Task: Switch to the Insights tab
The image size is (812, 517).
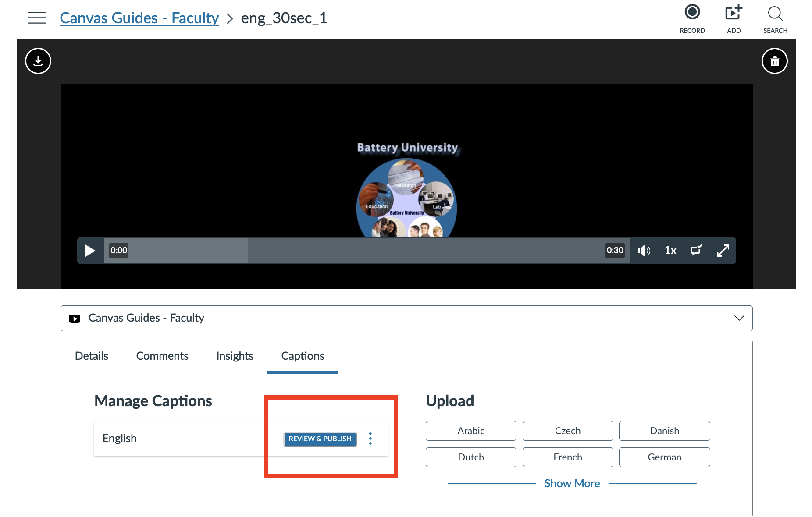Action: pyautogui.click(x=235, y=356)
